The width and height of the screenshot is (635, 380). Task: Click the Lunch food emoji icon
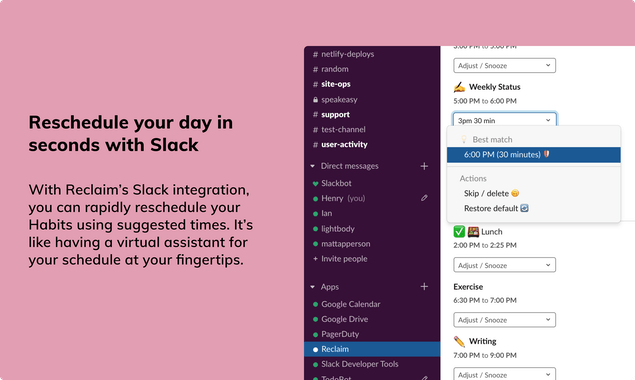click(473, 231)
